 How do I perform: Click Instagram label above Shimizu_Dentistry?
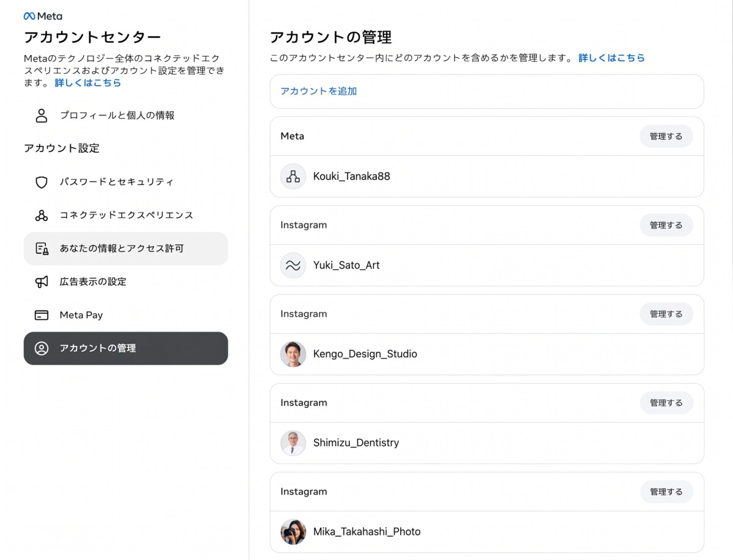[304, 402]
